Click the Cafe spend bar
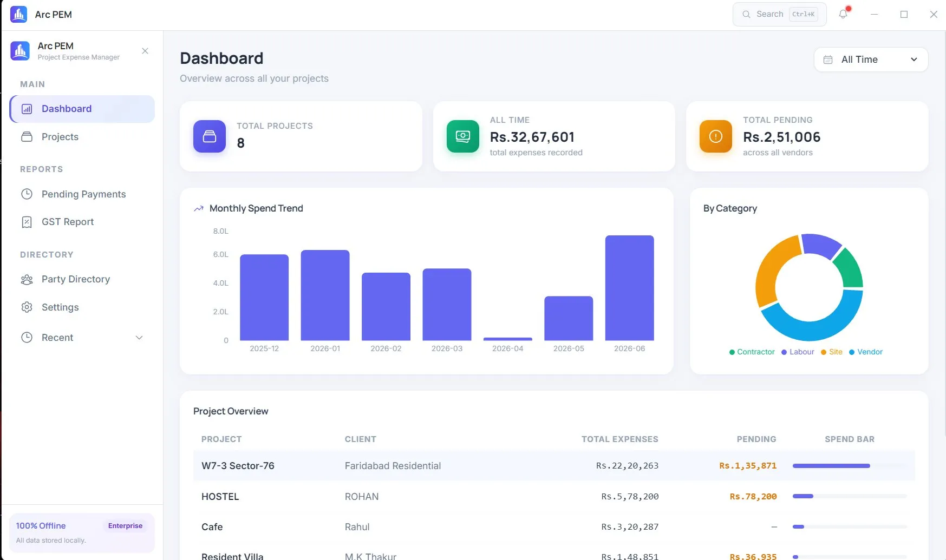 849,526
